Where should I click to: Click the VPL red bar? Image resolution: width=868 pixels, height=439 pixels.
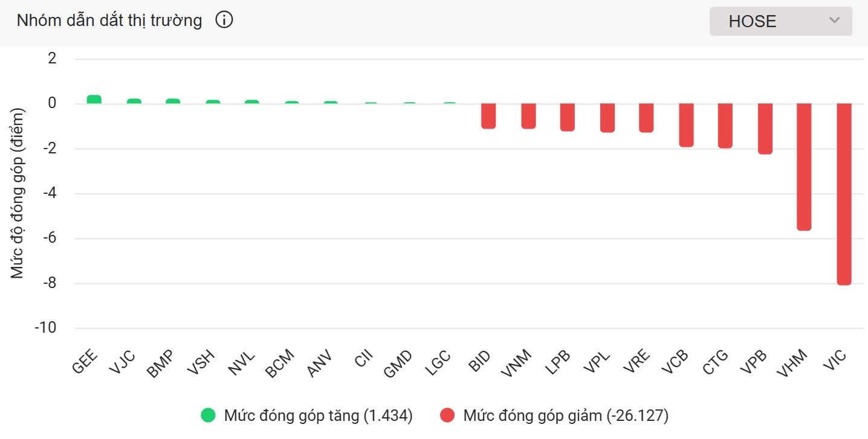pyautogui.click(x=607, y=118)
